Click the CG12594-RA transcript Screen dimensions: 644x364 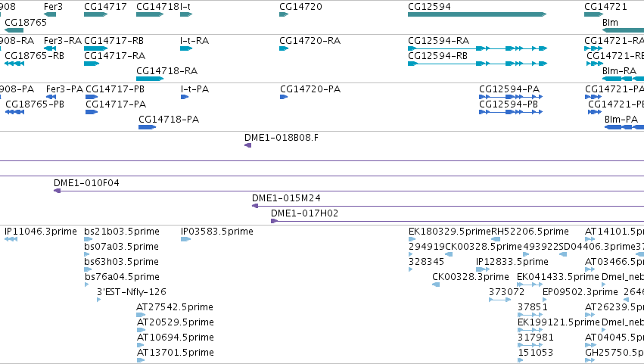(x=478, y=48)
